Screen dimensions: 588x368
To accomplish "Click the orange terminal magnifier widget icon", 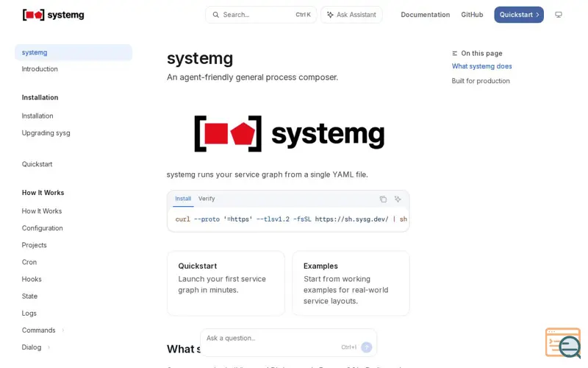I will [563, 343].
